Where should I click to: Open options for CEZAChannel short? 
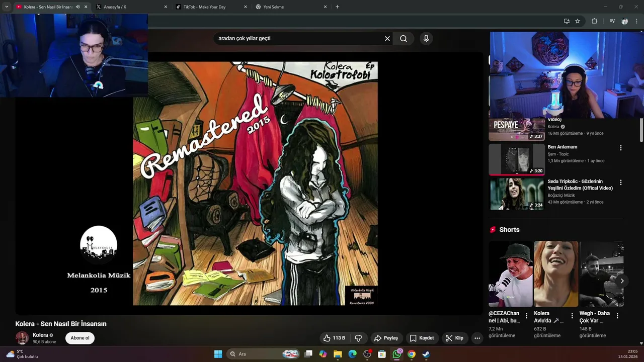tap(526, 316)
